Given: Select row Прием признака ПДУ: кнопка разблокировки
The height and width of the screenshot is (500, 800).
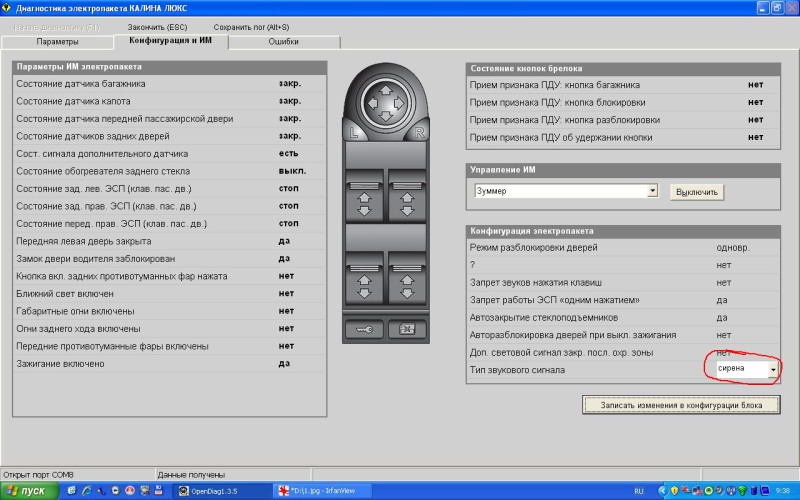Looking at the screenshot, I should coord(623,120).
